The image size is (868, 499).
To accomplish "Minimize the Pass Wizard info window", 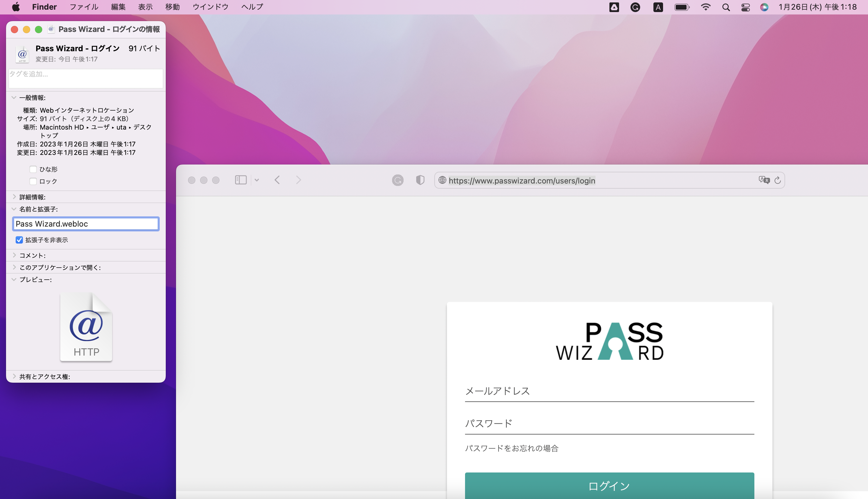I will [x=27, y=30].
